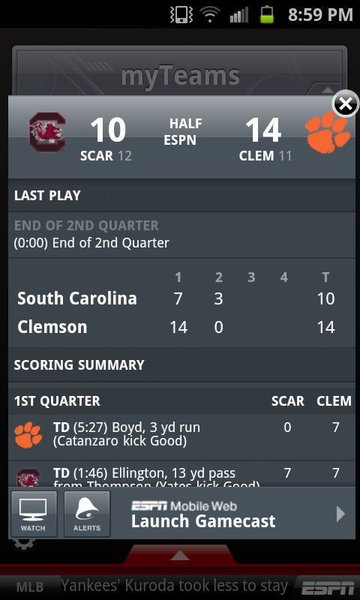Viewport: 360px width, 600px height.
Task: Select Gamecocks icon beside Ellington touchdown
Action: [28, 478]
